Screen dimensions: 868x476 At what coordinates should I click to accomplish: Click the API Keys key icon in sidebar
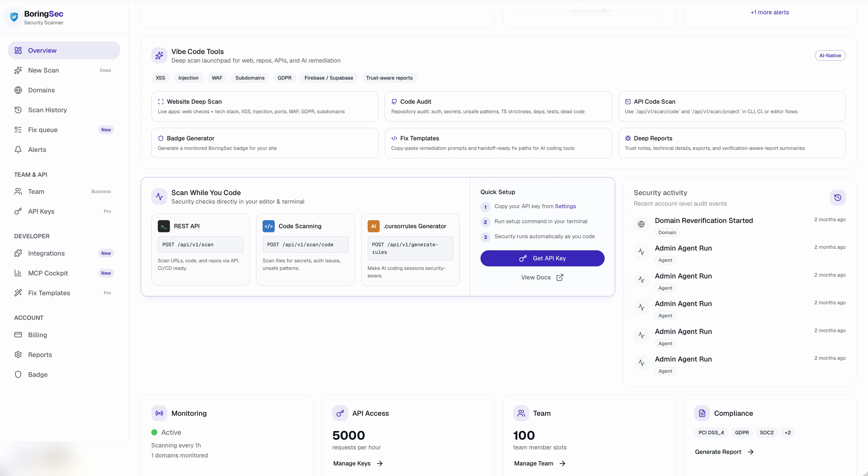tap(18, 211)
